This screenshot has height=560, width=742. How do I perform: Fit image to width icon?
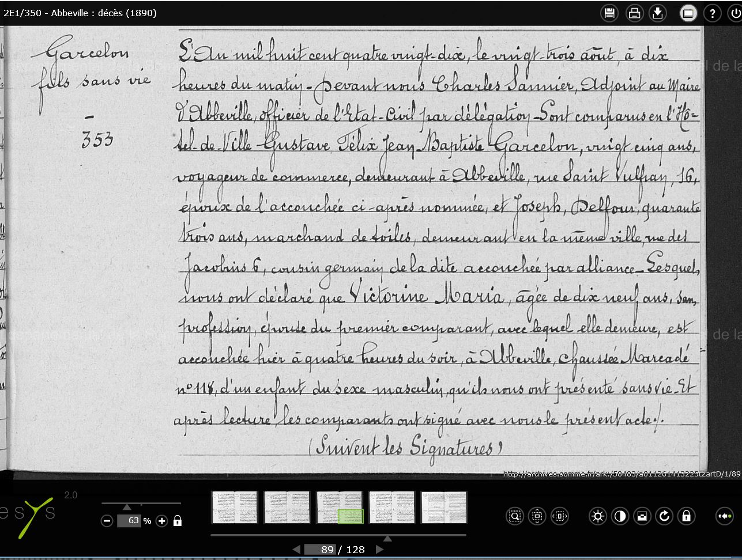point(559,516)
